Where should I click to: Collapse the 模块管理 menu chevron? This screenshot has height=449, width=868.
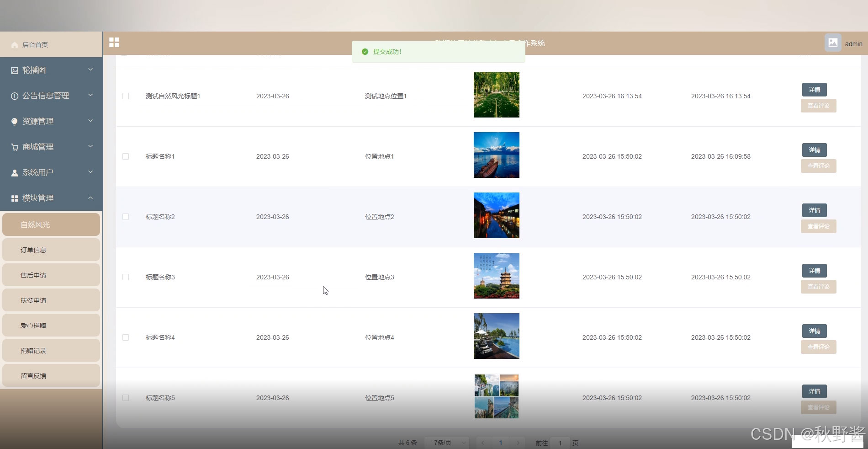point(90,198)
